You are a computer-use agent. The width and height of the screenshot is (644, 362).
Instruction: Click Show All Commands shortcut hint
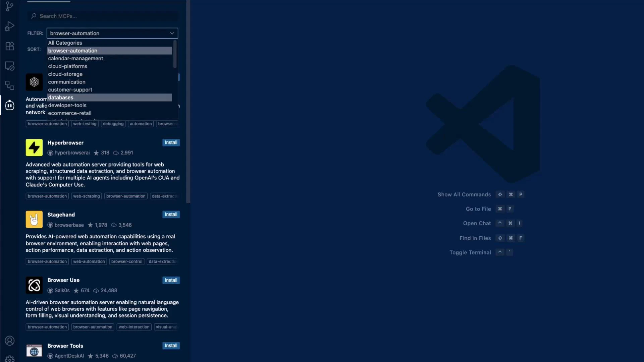tap(481, 195)
